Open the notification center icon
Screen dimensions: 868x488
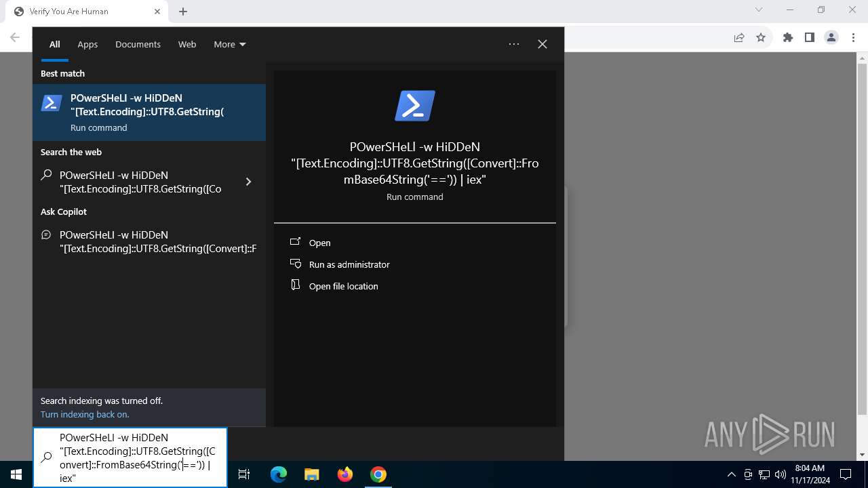coord(846,474)
